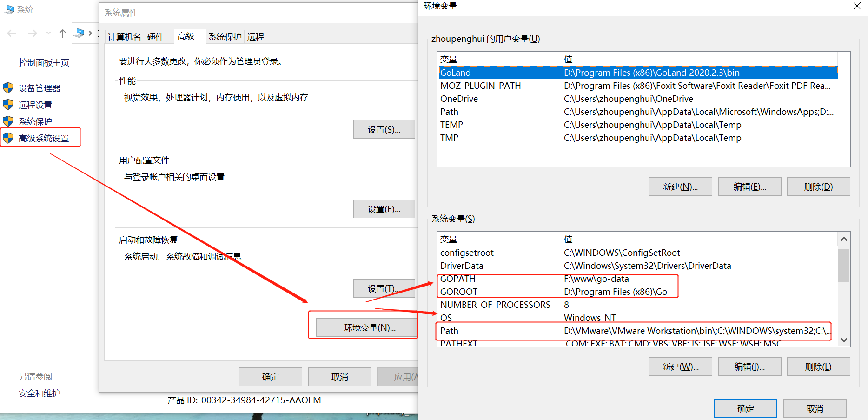Click 新建(N) under user variables
Image resolution: width=868 pixels, height=420 pixels.
click(x=680, y=186)
